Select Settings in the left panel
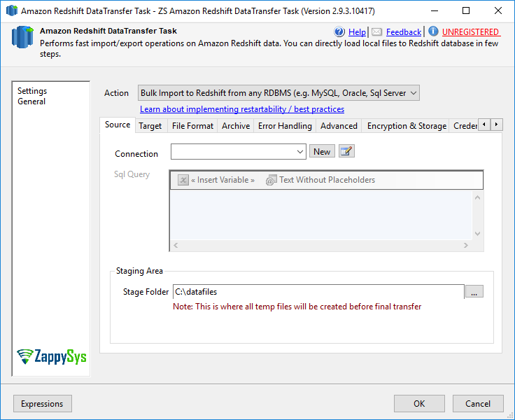The width and height of the screenshot is (515, 420). pos(32,91)
